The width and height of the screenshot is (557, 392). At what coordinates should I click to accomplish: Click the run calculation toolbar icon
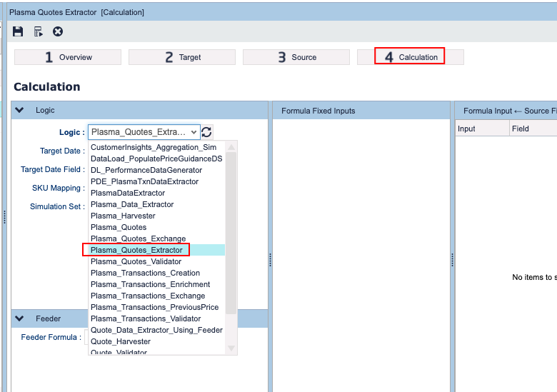click(38, 31)
